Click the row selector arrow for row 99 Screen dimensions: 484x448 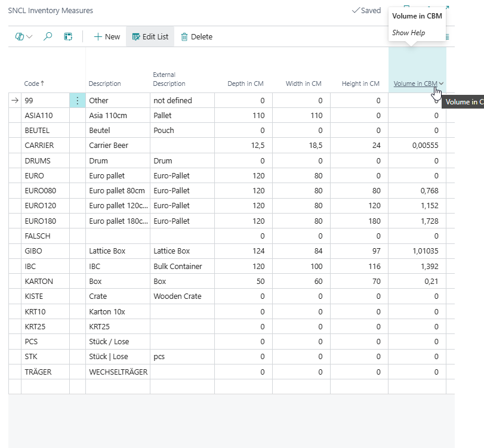(x=15, y=101)
